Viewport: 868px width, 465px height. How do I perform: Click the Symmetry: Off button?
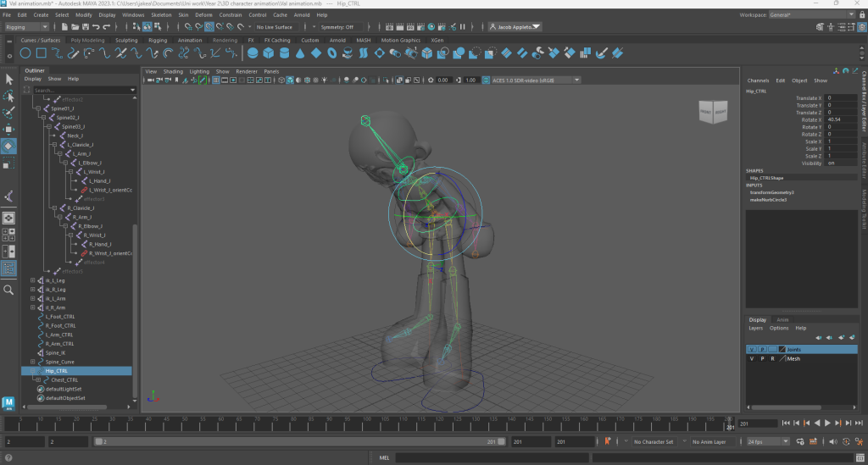(338, 27)
